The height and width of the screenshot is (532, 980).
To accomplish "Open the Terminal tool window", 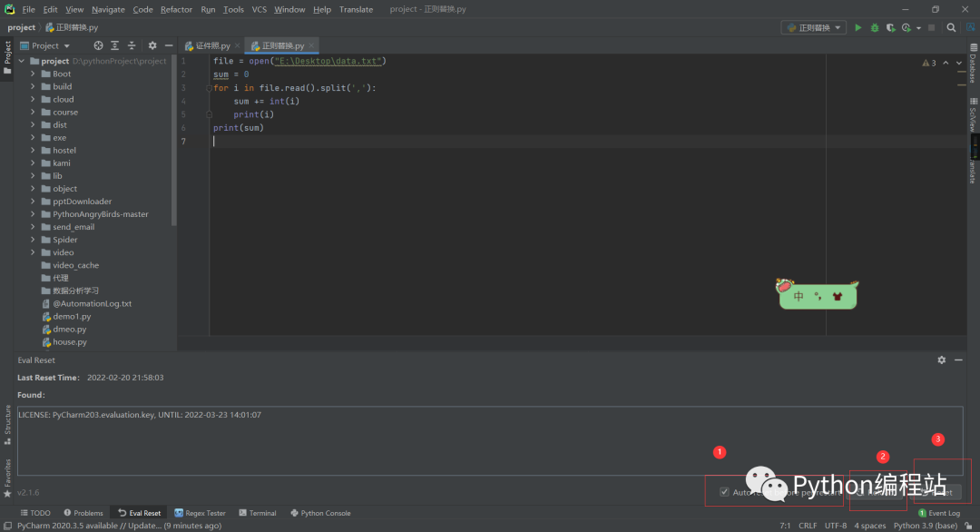I will [x=257, y=513].
